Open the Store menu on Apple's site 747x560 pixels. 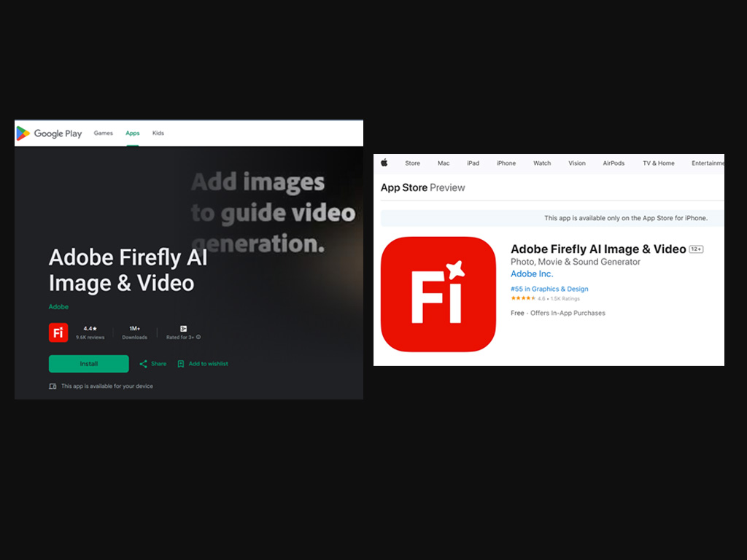point(413,163)
